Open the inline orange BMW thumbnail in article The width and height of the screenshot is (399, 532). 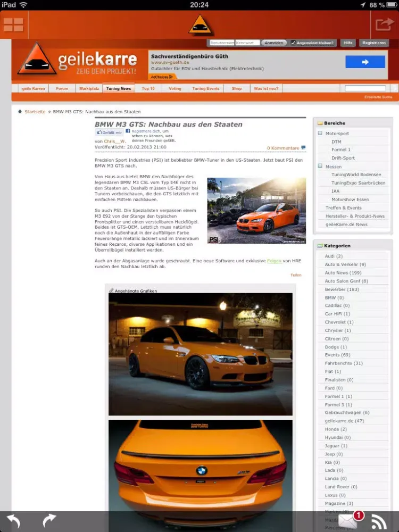(256, 210)
